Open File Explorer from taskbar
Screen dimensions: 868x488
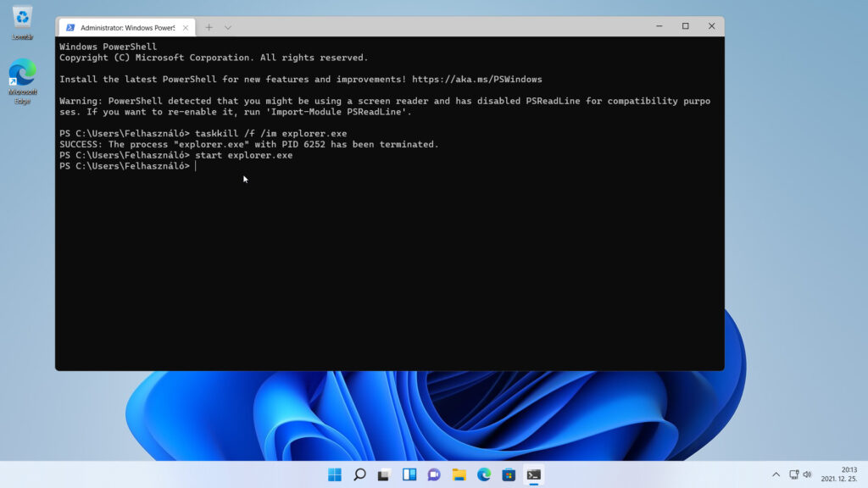[x=459, y=474]
